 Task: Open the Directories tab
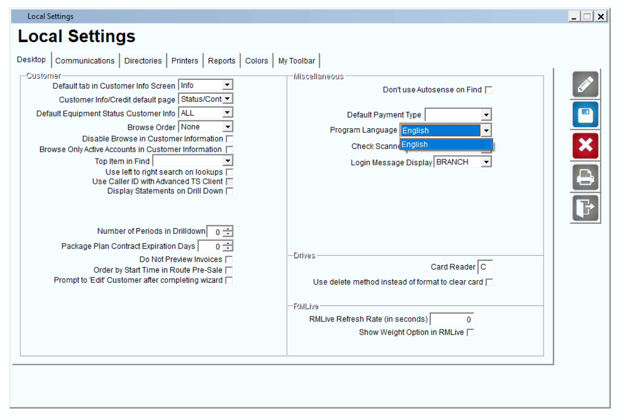pyautogui.click(x=143, y=61)
